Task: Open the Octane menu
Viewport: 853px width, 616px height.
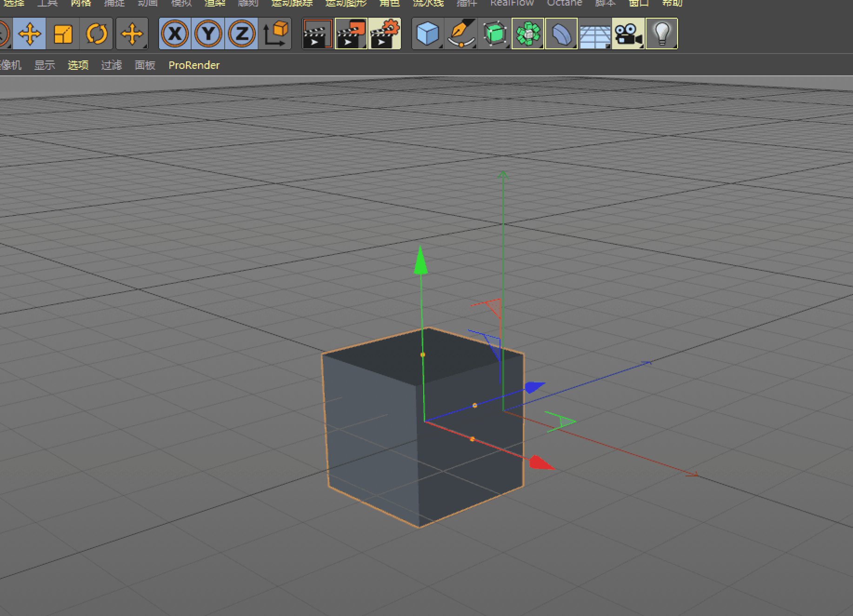Action: tap(565, 3)
